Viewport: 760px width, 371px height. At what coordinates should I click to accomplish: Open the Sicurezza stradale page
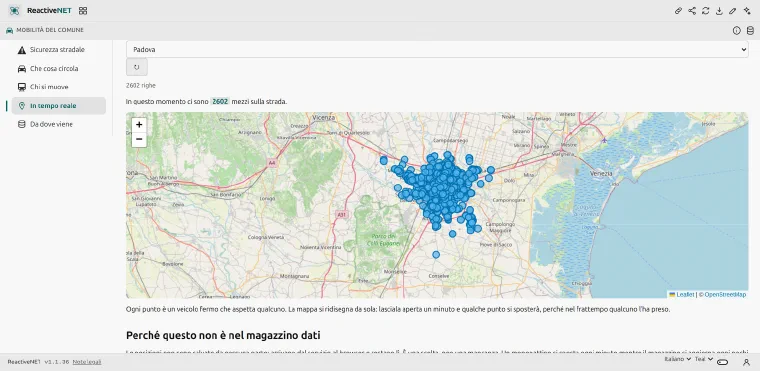coord(59,50)
